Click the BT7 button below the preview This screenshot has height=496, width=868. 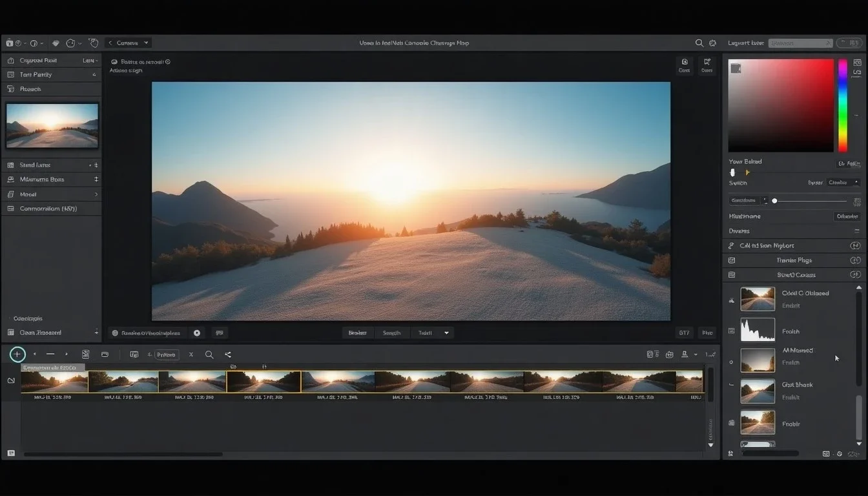(684, 333)
